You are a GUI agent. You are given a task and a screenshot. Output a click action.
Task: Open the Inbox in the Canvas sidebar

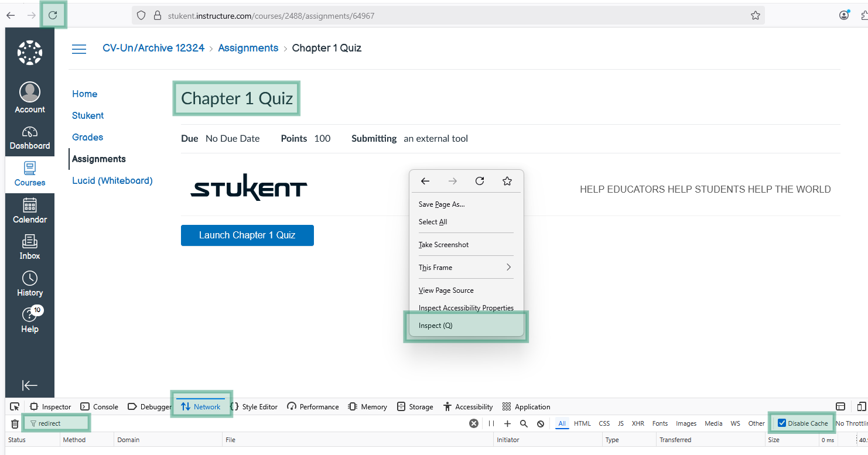tap(30, 248)
